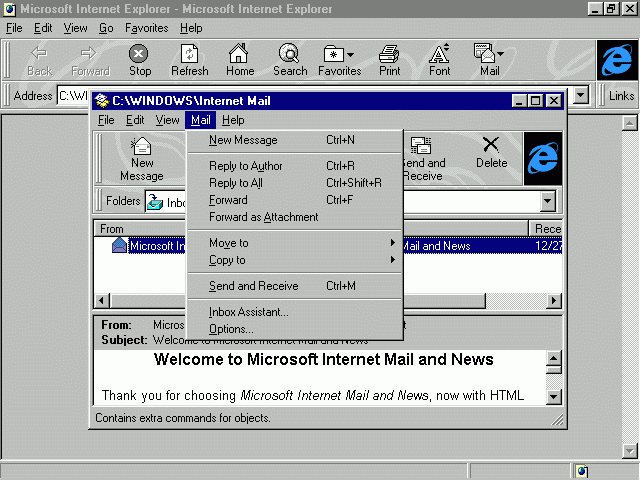Click the envelope icon of Microsoft message
The height and width of the screenshot is (480, 640).
119,245
